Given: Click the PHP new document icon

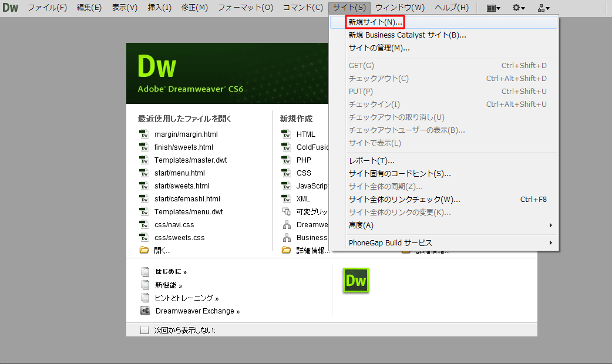Looking at the screenshot, I should point(286,160).
